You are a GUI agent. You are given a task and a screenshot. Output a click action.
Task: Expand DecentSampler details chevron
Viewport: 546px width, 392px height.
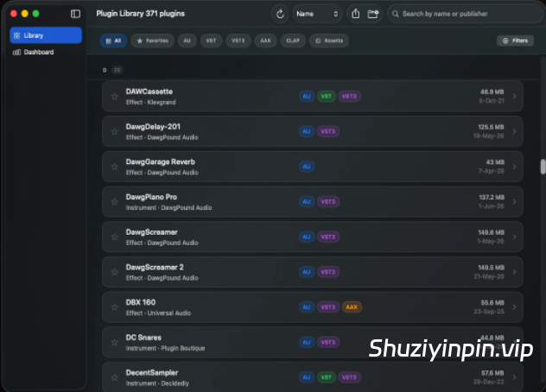coord(514,377)
